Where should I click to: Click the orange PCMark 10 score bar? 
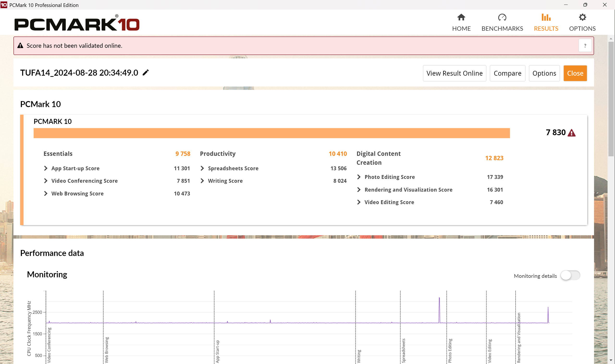(x=271, y=133)
